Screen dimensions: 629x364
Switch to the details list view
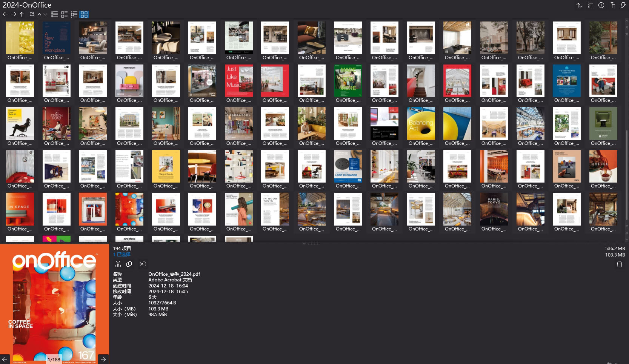(x=74, y=14)
